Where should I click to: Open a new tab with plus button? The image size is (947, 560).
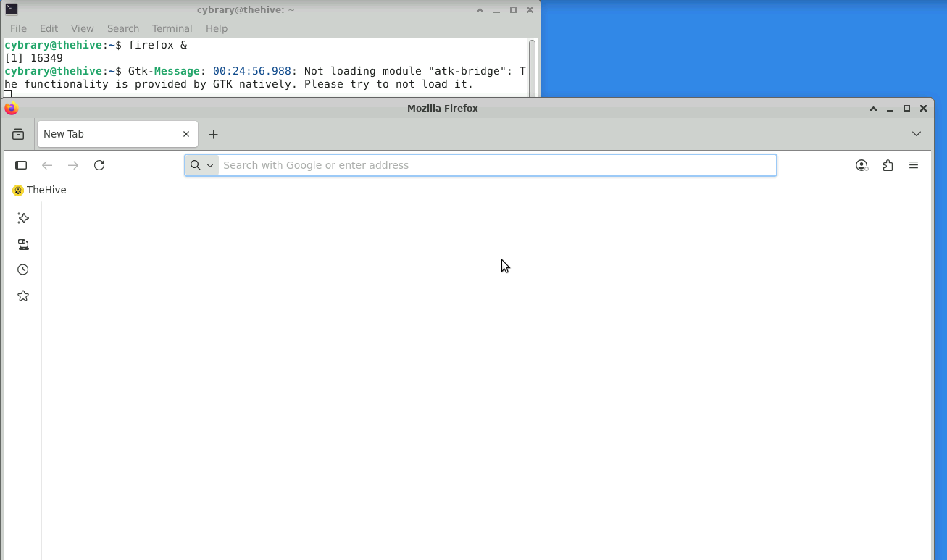click(x=213, y=134)
